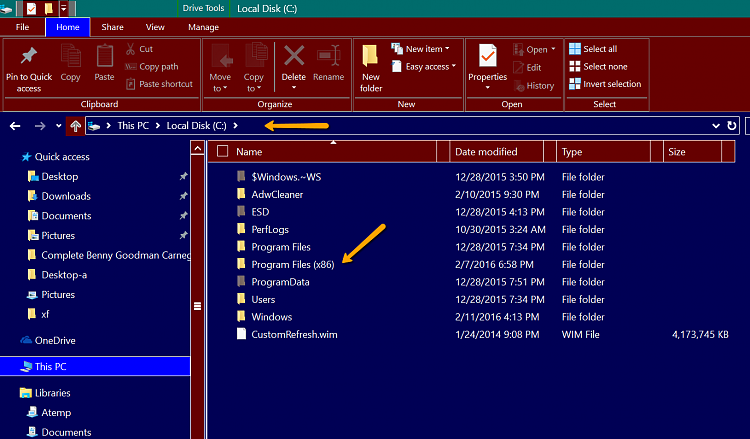This screenshot has height=439, width=750.
Task: Go forward with the right arrow
Action: click(40, 126)
